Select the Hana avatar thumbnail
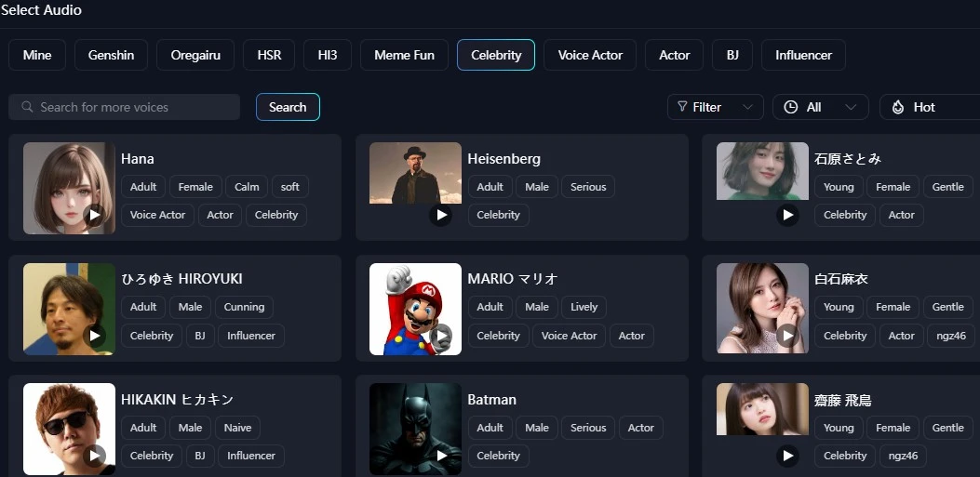Image resolution: width=980 pixels, height=477 pixels. pyautogui.click(x=70, y=188)
